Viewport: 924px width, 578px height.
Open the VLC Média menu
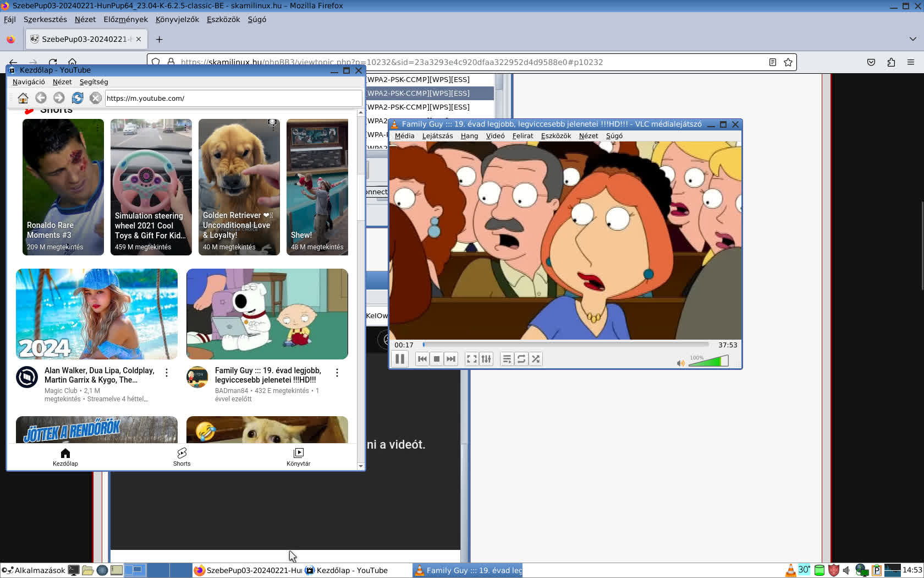coord(404,135)
